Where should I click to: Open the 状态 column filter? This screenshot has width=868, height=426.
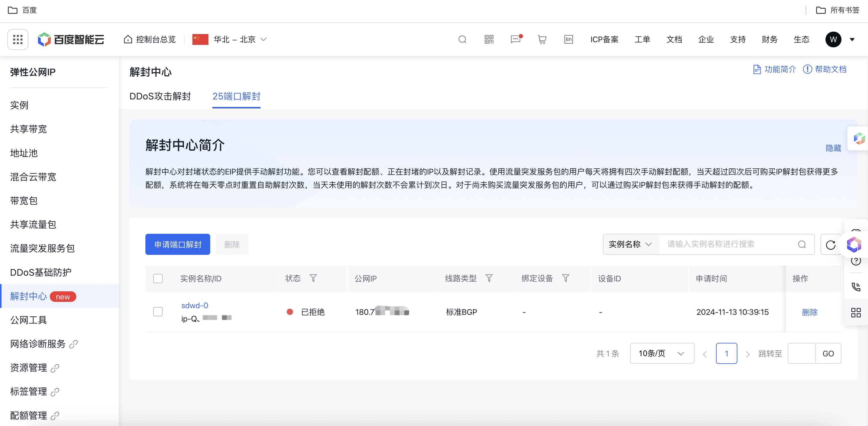coord(313,278)
